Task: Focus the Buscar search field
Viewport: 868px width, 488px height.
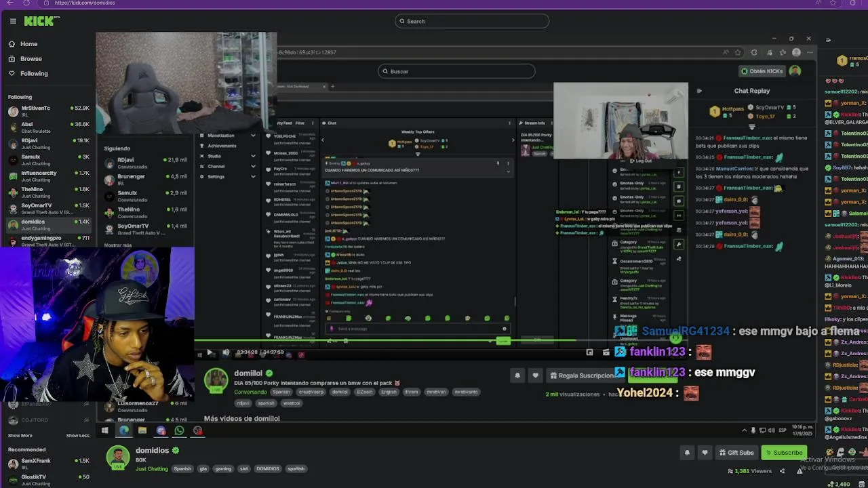Action: (x=456, y=71)
